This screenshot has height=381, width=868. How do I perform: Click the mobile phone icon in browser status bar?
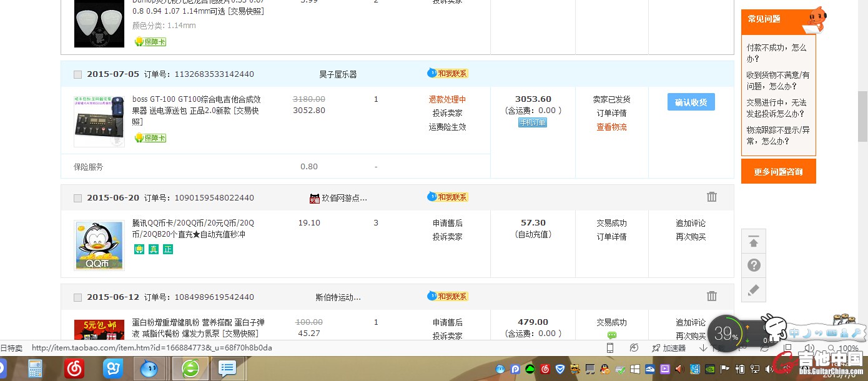click(610, 348)
